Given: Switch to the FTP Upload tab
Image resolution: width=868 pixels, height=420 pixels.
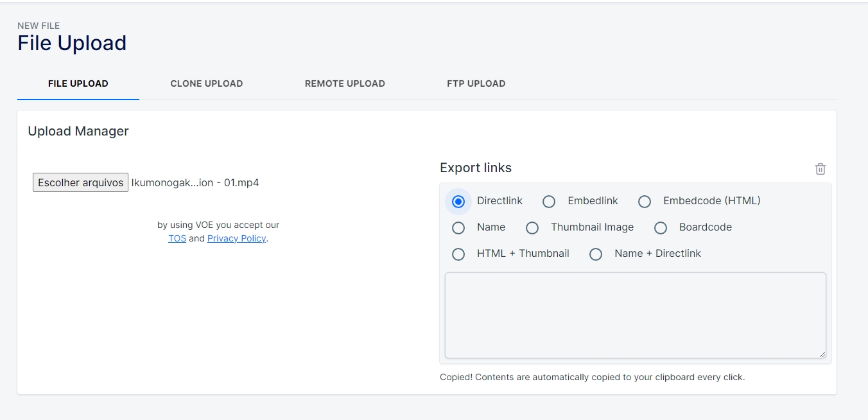Looking at the screenshot, I should click(x=476, y=83).
